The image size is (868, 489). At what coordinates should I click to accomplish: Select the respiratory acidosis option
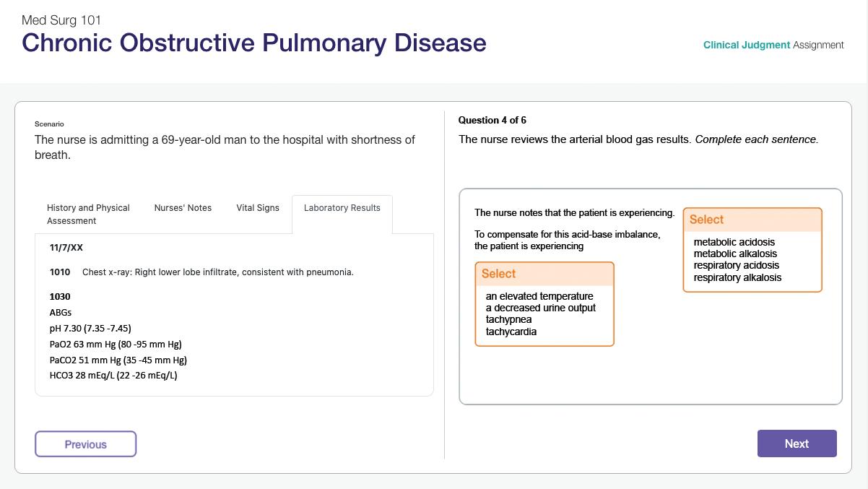click(736, 265)
